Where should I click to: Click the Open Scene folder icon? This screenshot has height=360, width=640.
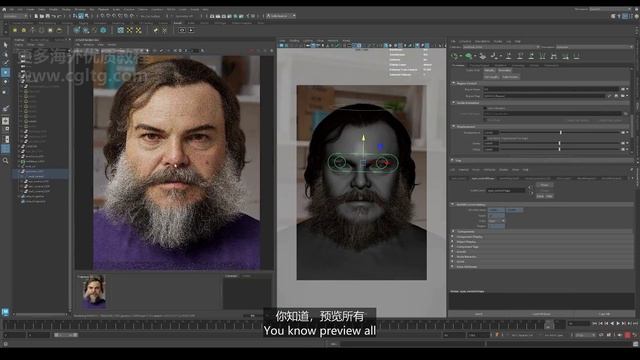pyautogui.click(x=42, y=16)
